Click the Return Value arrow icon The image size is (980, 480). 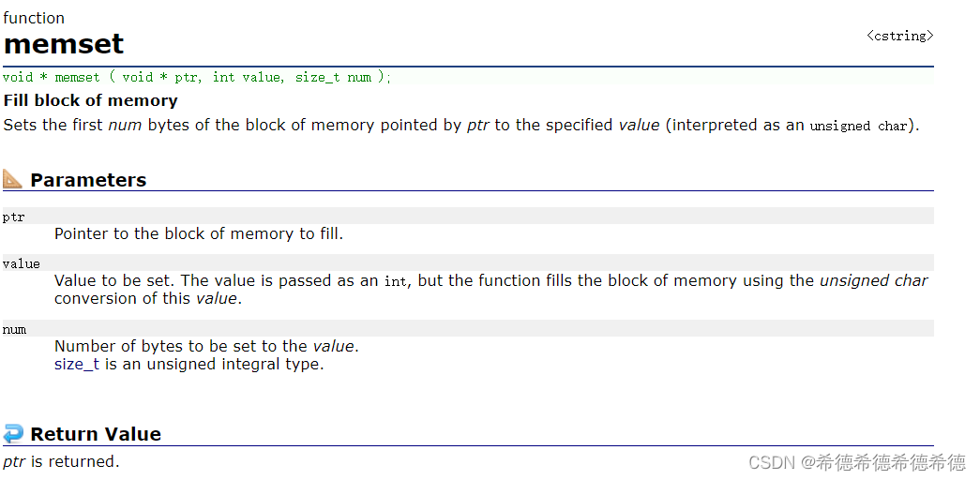point(12,433)
